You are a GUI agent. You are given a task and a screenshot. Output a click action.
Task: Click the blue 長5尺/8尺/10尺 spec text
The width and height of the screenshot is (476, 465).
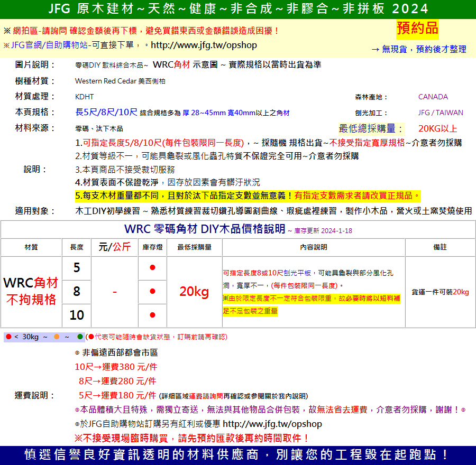click(106, 112)
